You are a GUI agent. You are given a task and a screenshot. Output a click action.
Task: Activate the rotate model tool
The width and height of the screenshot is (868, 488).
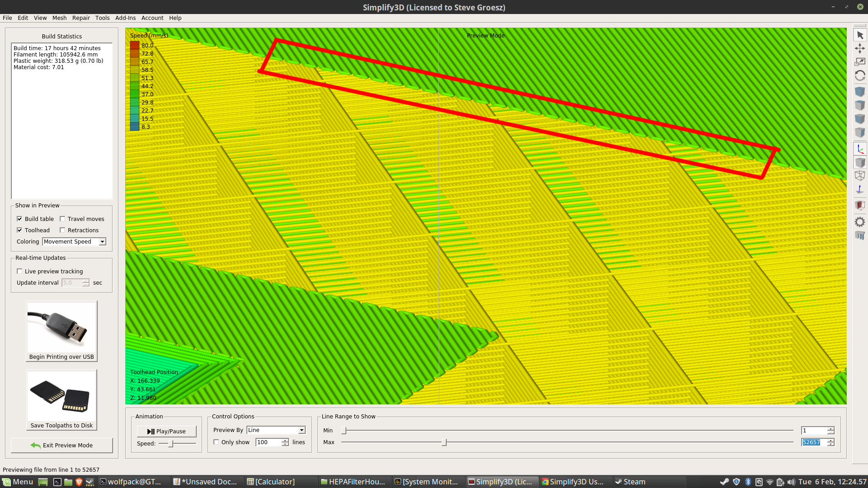[860, 75]
